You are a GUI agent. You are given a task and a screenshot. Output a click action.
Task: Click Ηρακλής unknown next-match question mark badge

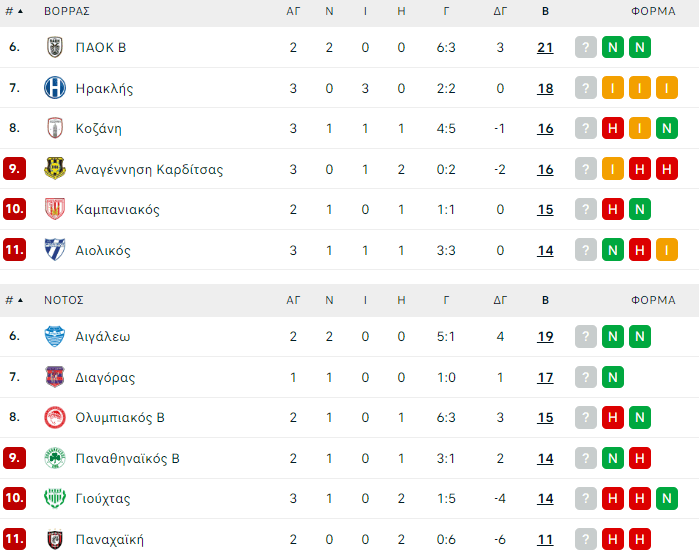click(x=585, y=88)
